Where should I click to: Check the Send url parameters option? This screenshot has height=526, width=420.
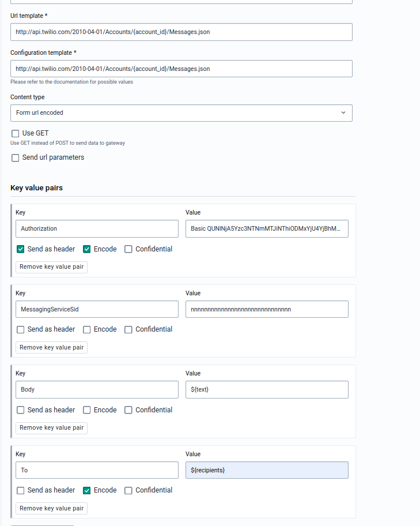click(x=16, y=158)
